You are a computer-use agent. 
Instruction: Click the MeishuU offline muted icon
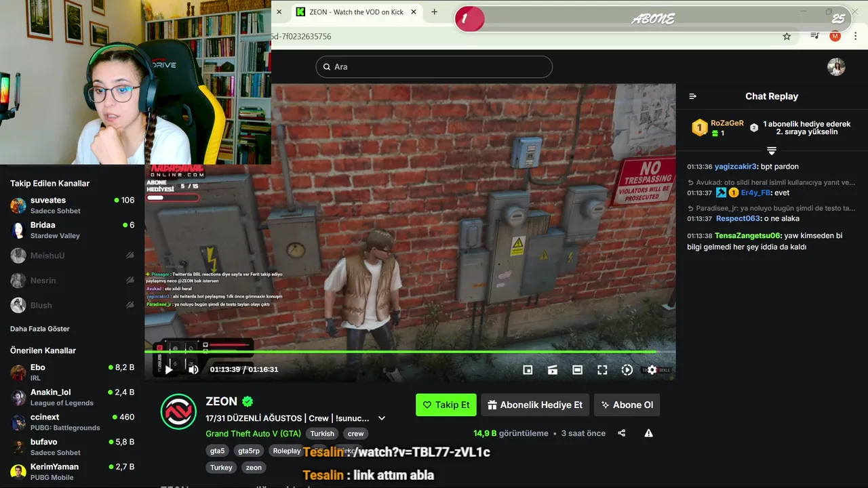tap(130, 256)
